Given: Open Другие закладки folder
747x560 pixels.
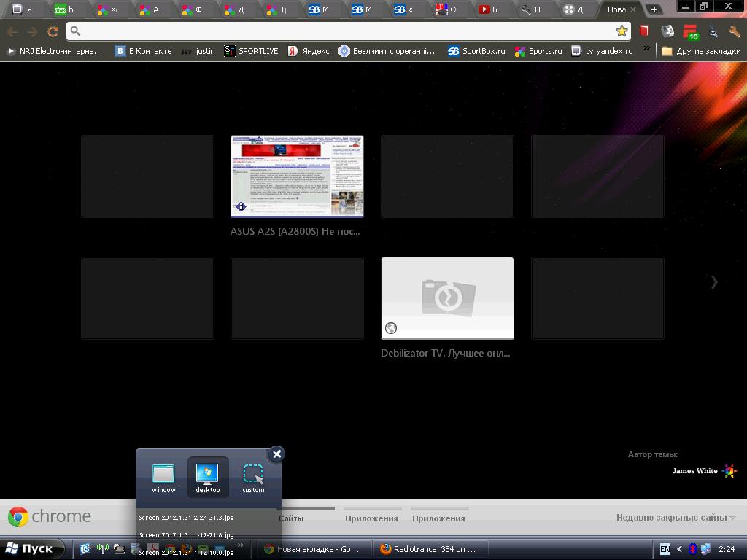Looking at the screenshot, I should [701, 51].
